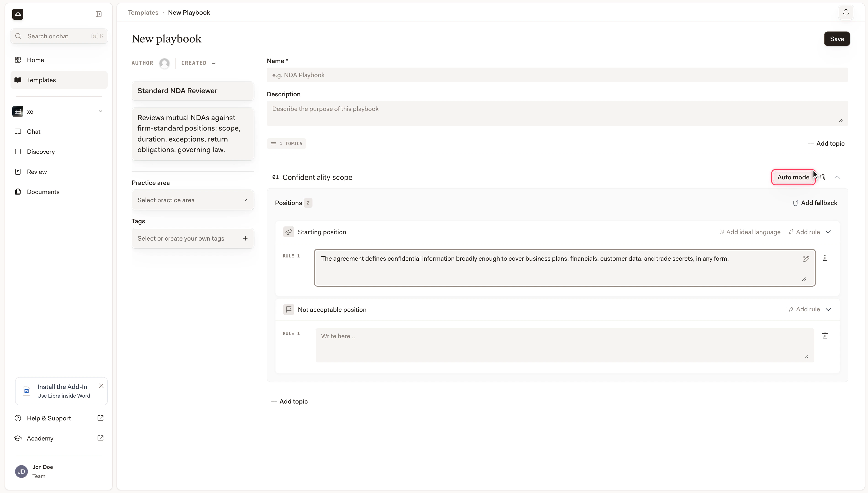Collapse the Confidentiality scope topic

click(x=837, y=177)
